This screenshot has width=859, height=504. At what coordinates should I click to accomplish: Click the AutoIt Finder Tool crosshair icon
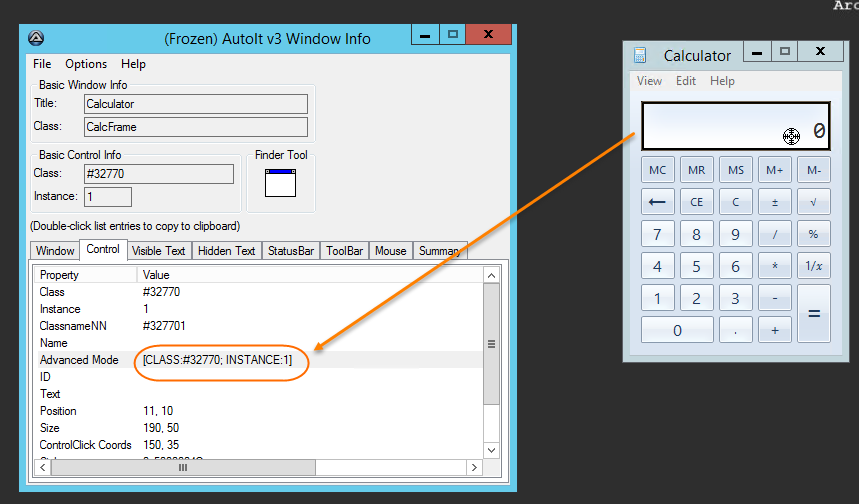[x=280, y=183]
